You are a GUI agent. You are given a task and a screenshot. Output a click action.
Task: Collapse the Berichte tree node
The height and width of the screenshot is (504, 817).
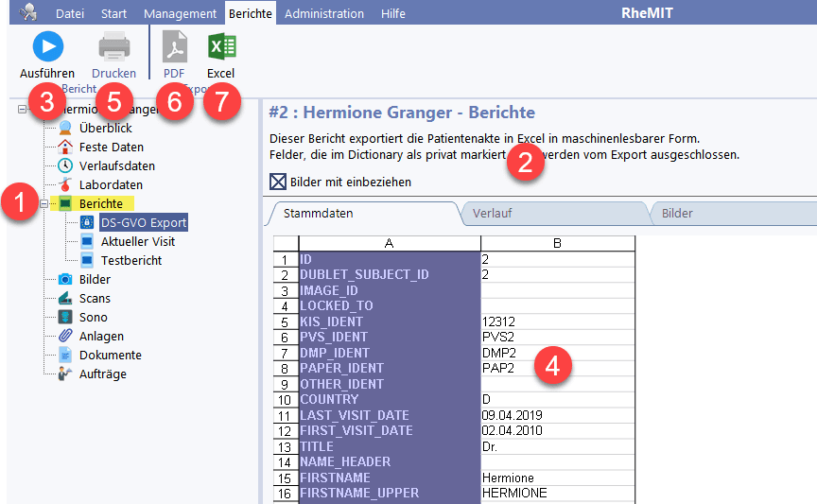coord(43,203)
